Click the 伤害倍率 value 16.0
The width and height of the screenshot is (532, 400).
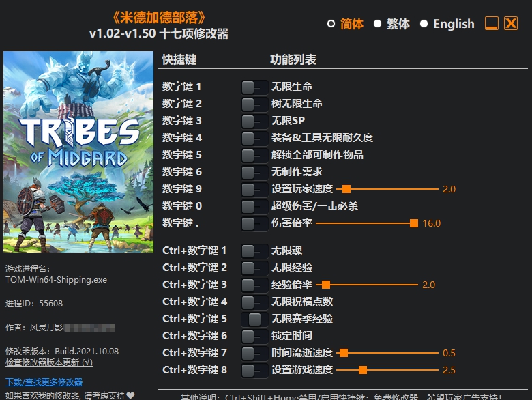point(431,223)
